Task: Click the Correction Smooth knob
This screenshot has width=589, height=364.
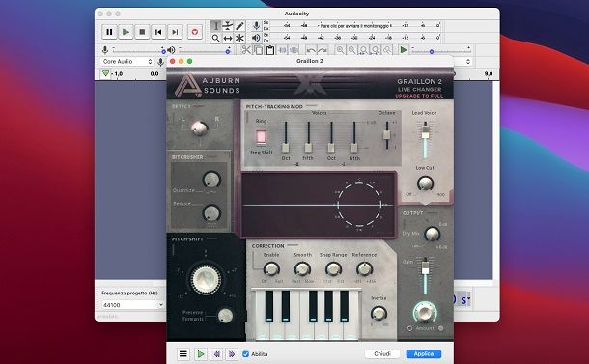Action: (x=302, y=269)
